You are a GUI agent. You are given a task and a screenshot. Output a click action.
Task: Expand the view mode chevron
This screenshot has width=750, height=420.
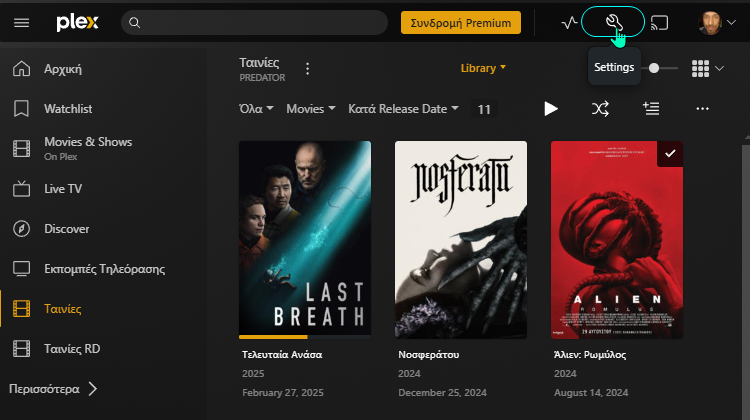719,68
